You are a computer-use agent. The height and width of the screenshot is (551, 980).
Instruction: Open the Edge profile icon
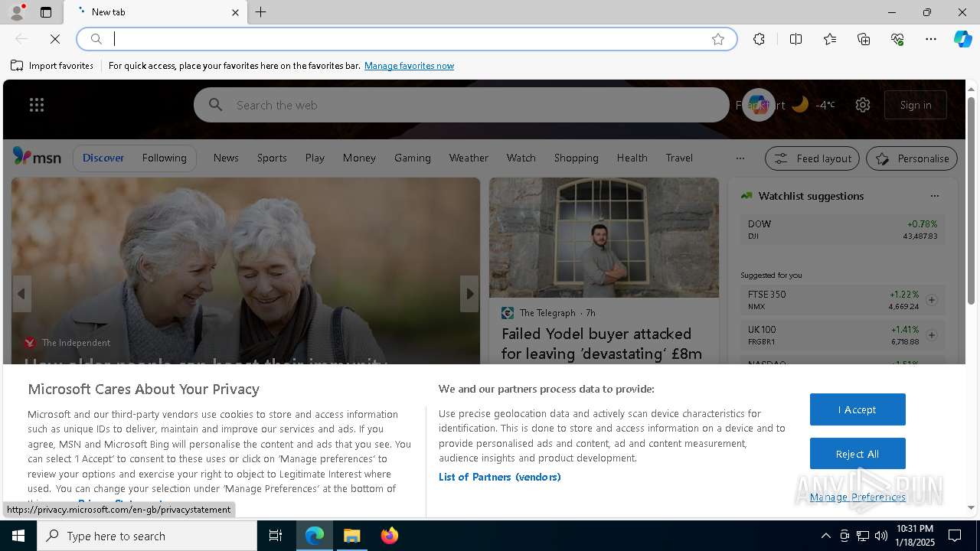[16, 12]
